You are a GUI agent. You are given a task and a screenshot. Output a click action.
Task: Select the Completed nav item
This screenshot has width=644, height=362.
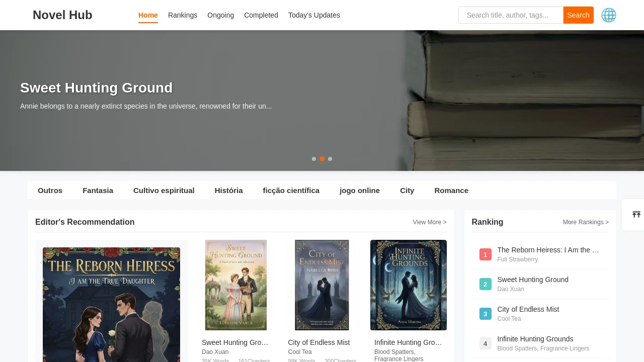tap(261, 15)
